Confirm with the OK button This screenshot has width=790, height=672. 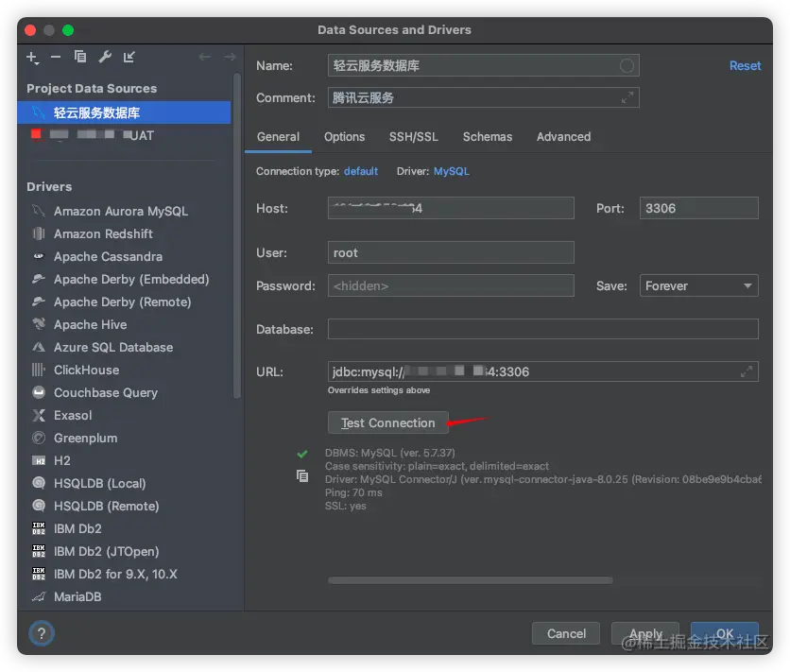(x=725, y=633)
